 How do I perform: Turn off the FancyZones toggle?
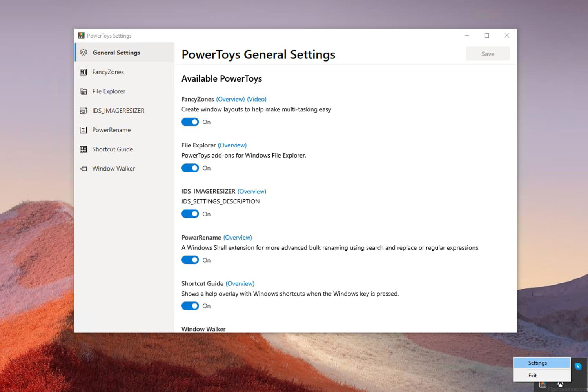pyautogui.click(x=190, y=122)
